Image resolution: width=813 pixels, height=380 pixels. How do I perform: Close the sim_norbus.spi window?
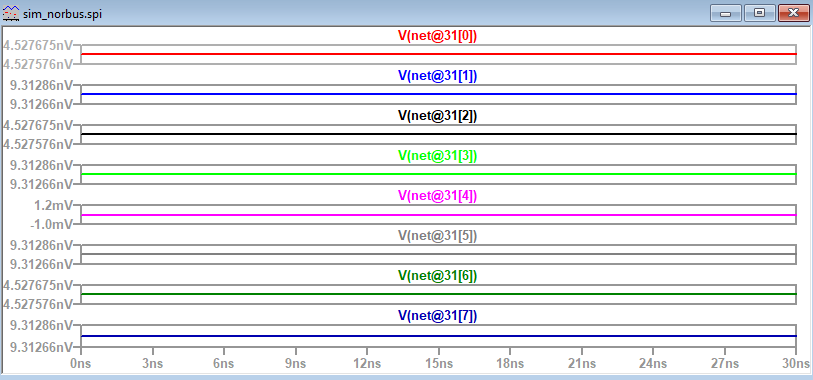pos(793,13)
